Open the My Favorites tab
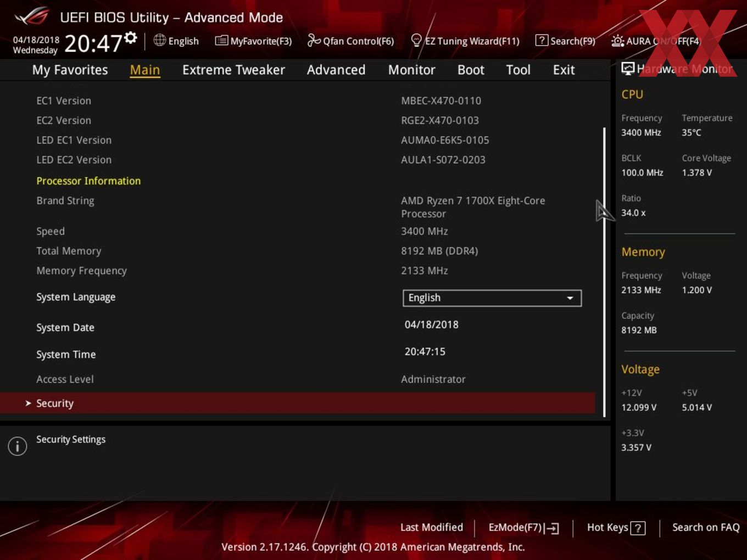 click(70, 70)
